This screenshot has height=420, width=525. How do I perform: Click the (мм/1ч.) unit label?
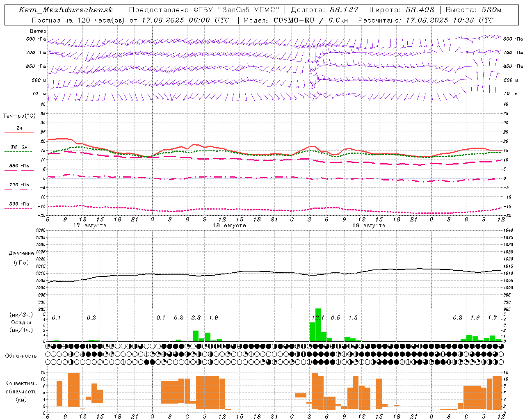click(x=21, y=330)
